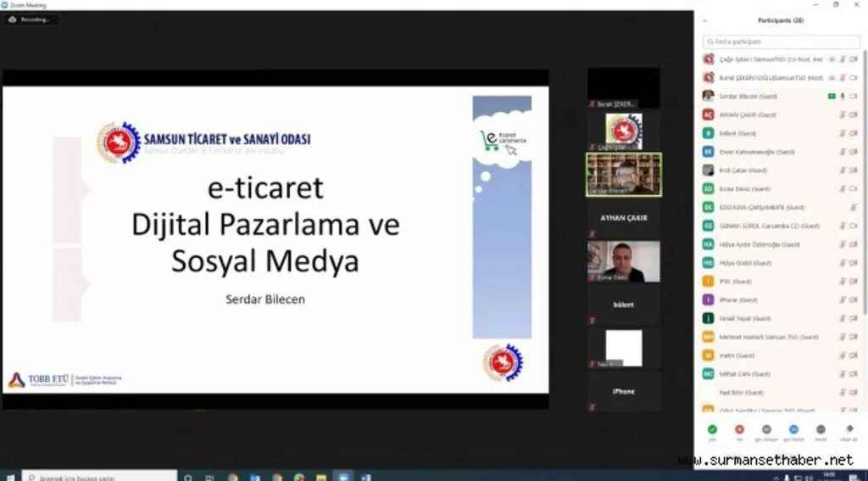Click Serdar Bilecen's camera icon in participant list
The height and width of the screenshot is (481, 868).
(853, 97)
